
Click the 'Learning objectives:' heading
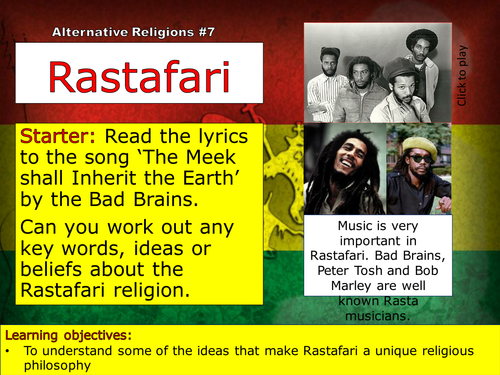click(x=68, y=335)
